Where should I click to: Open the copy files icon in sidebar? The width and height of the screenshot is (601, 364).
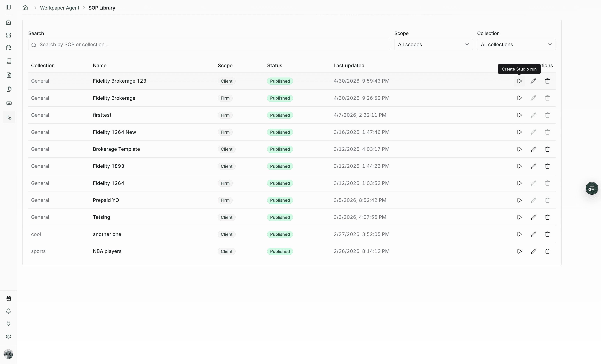pos(9,89)
